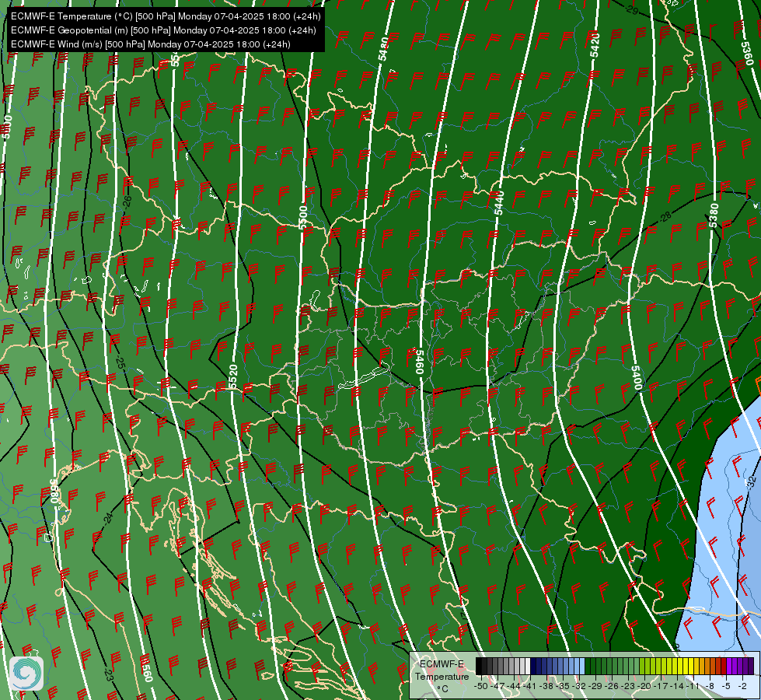Viewport: 761px width, 700px height.
Task: Click the 5420 geopotential contour label
Action: pyautogui.click(x=595, y=44)
